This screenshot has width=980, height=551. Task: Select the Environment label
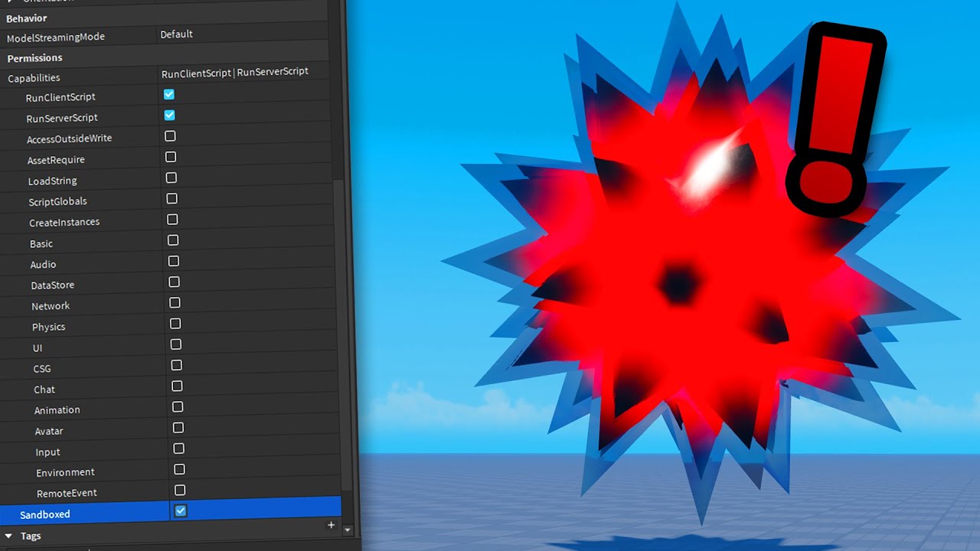(x=66, y=473)
